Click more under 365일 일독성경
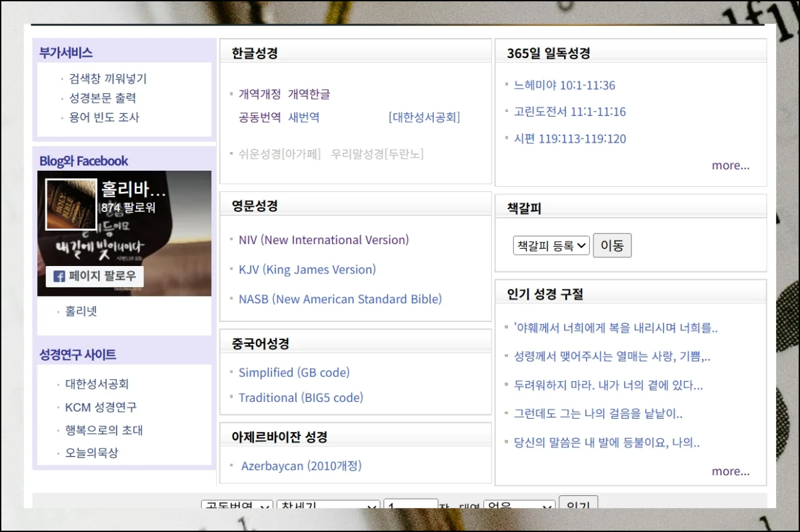 (730, 165)
